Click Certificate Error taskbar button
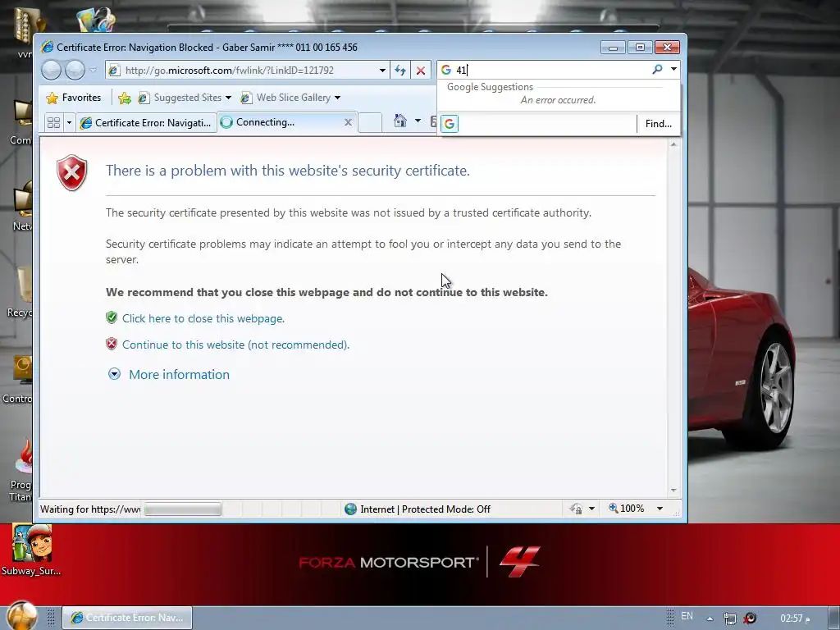 point(127,618)
